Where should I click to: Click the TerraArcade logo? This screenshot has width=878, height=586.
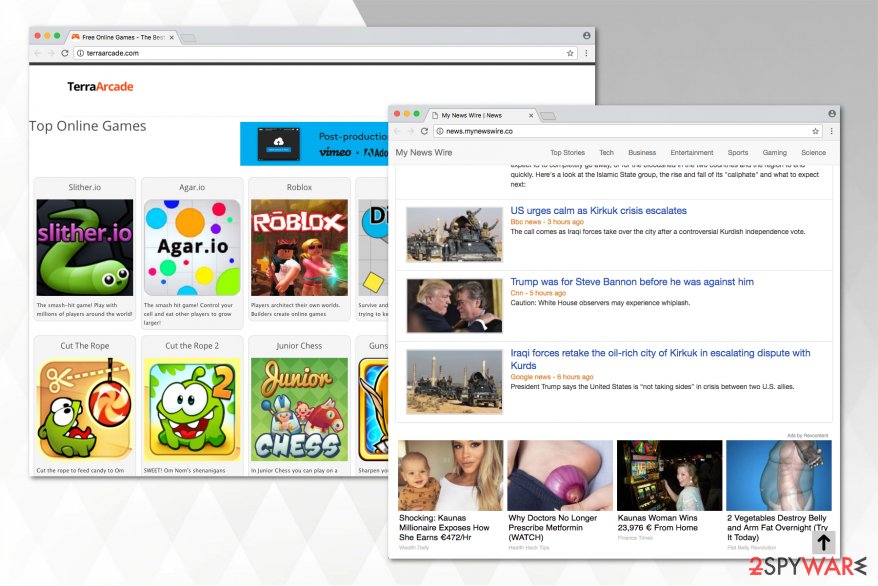tap(100, 87)
